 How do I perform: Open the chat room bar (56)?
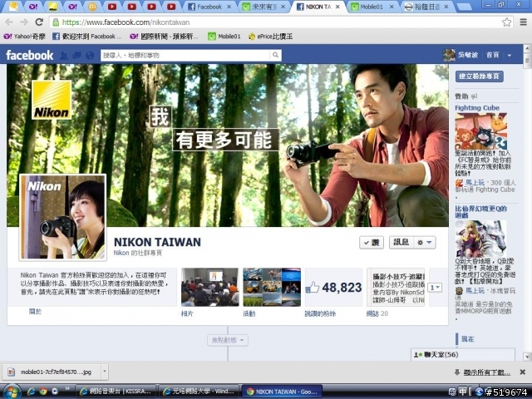pyautogui.click(x=463, y=355)
